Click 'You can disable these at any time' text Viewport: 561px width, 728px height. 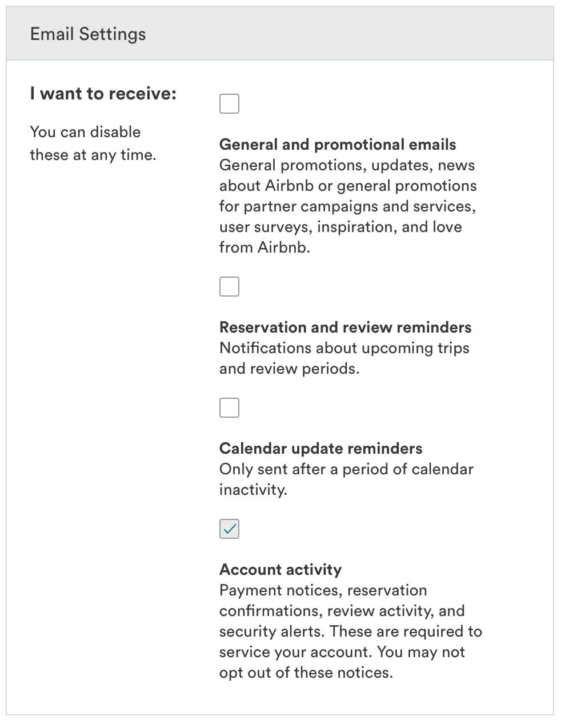click(93, 143)
